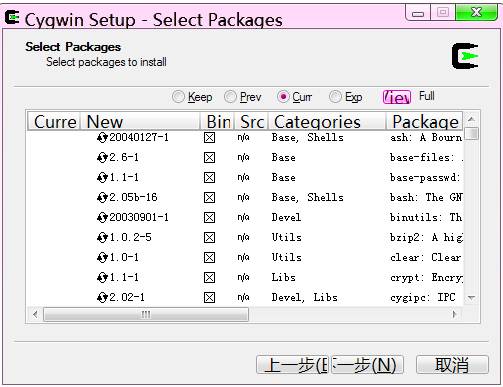Click the cycle icon beside version 2.6-1

pyautogui.click(x=102, y=157)
